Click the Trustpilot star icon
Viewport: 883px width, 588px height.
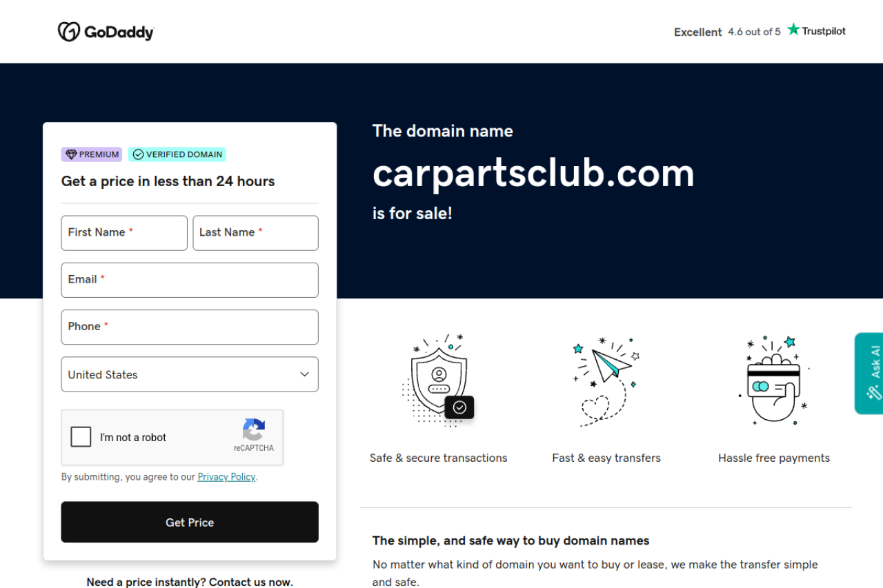[x=794, y=30]
